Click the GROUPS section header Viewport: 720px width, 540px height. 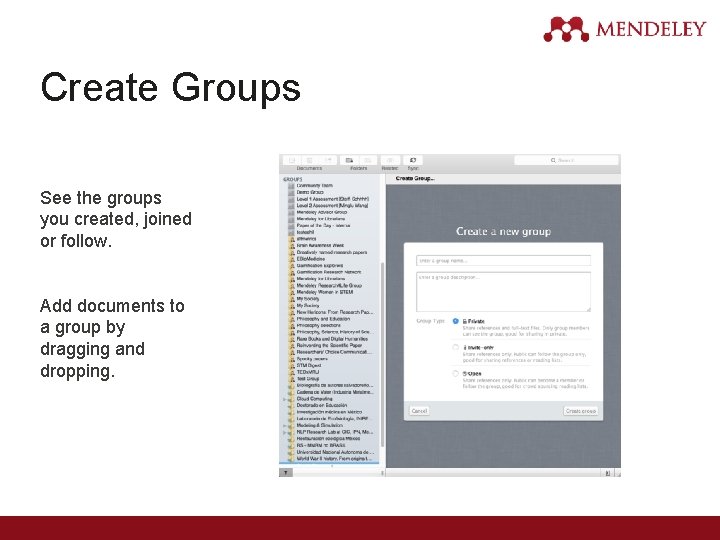[x=292, y=179]
